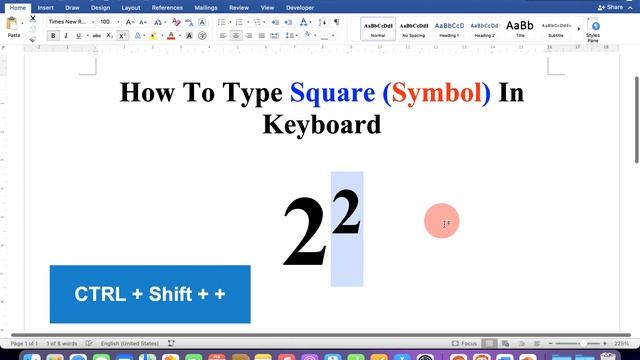640x360 pixels.
Task: Increase font size with the larger A icon
Action: pos(129,22)
